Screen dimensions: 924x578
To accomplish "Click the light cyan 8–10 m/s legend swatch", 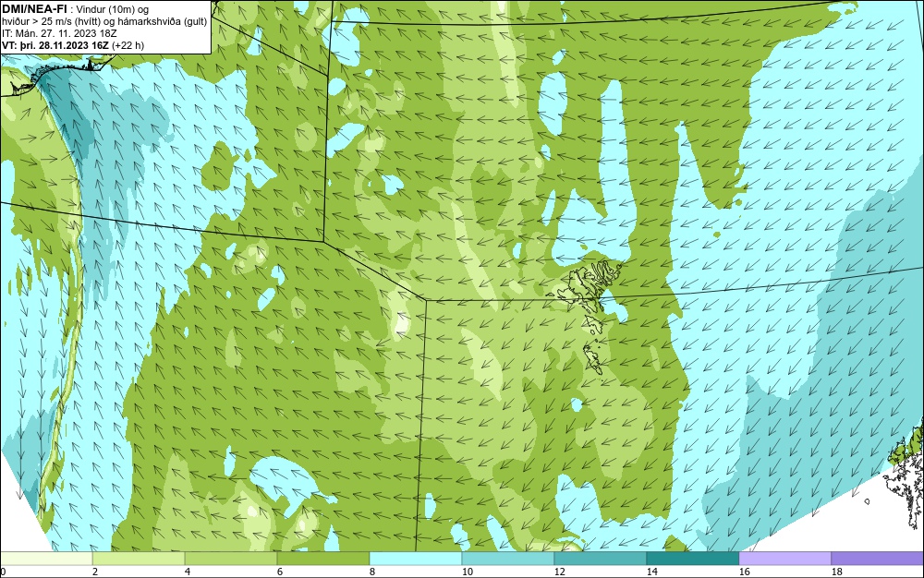I will pyautogui.click(x=416, y=559).
